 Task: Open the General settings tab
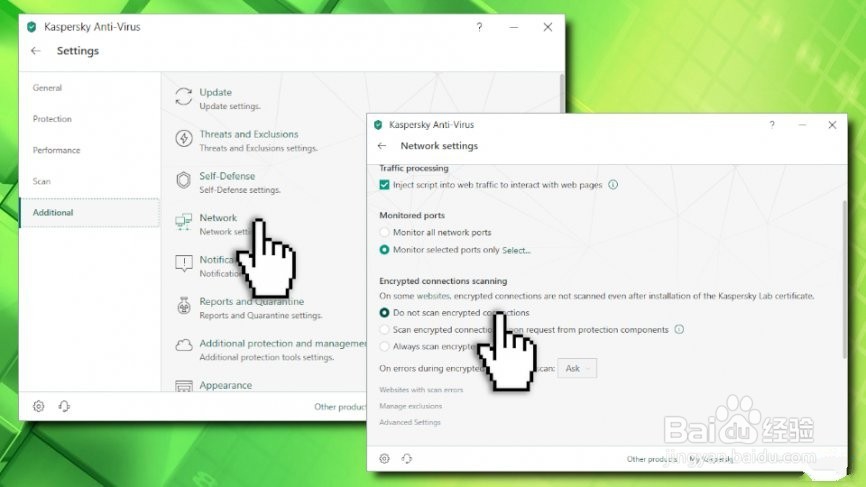[x=47, y=88]
